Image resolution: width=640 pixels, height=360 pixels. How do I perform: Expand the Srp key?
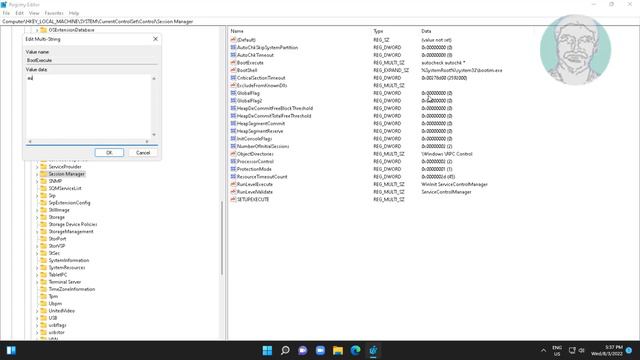(x=37, y=196)
